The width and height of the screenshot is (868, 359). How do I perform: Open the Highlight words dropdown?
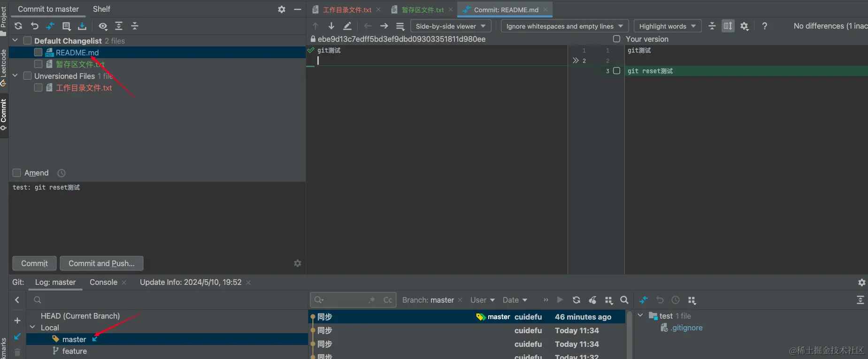coord(668,26)
